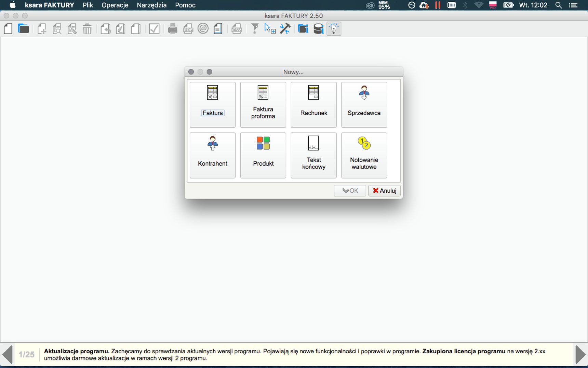Click the CSV export icon

click(x=237, y=29)
